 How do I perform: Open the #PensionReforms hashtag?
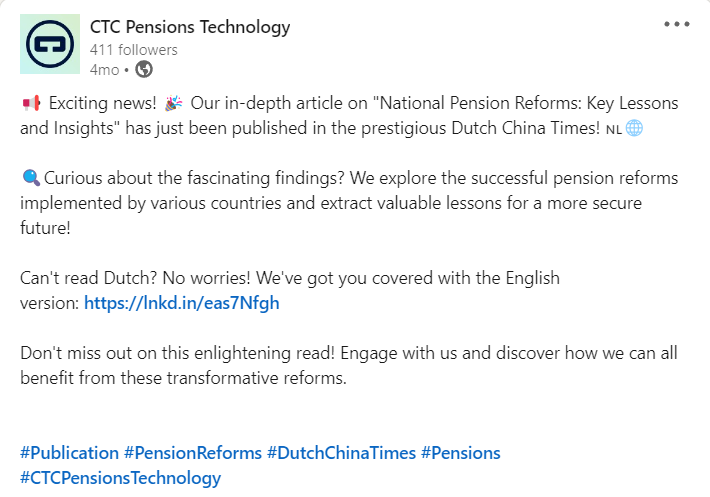pyautogui.click(x=193, y=453)
